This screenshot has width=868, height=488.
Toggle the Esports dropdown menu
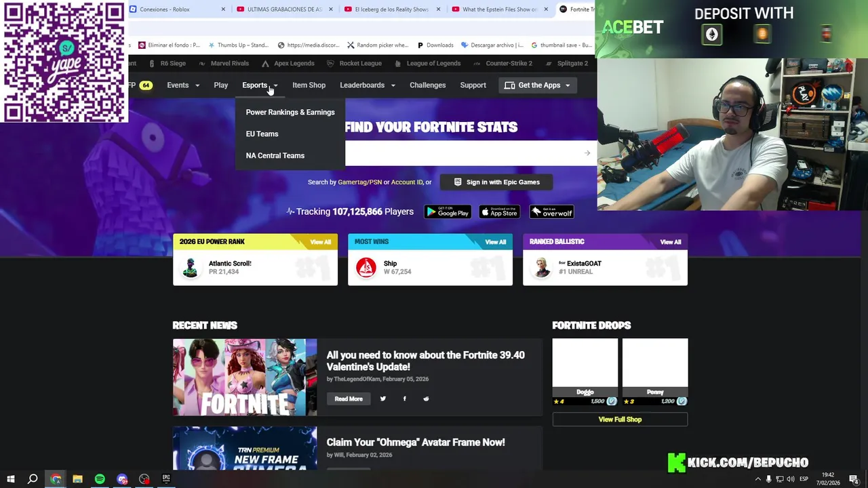click(260, 85)
